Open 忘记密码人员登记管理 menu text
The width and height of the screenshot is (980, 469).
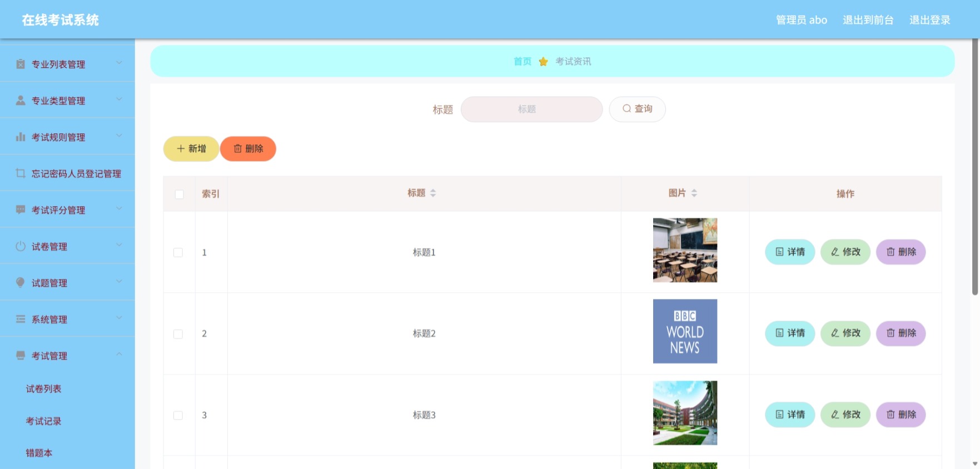pyautogui.click(x=76, y=173)
